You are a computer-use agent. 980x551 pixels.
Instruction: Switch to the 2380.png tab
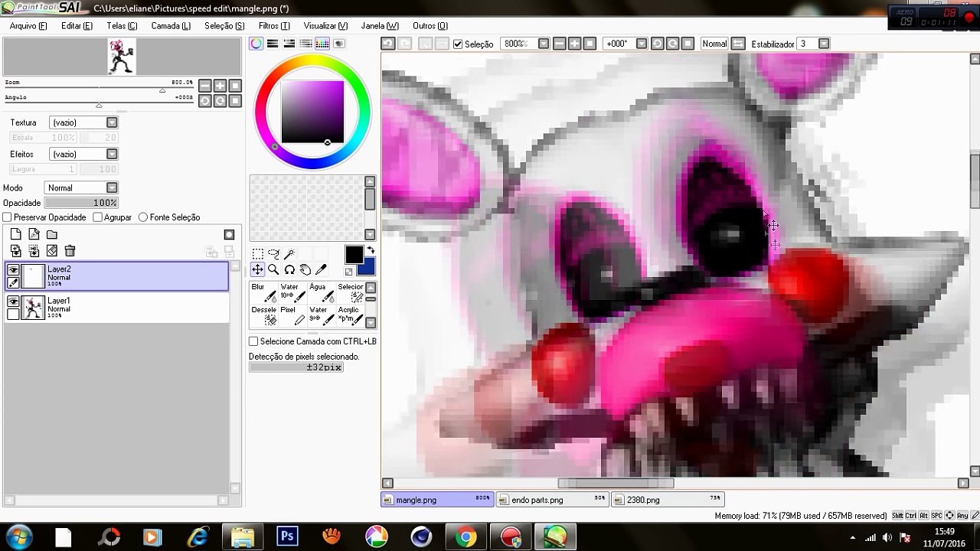(x=667, y=500)
